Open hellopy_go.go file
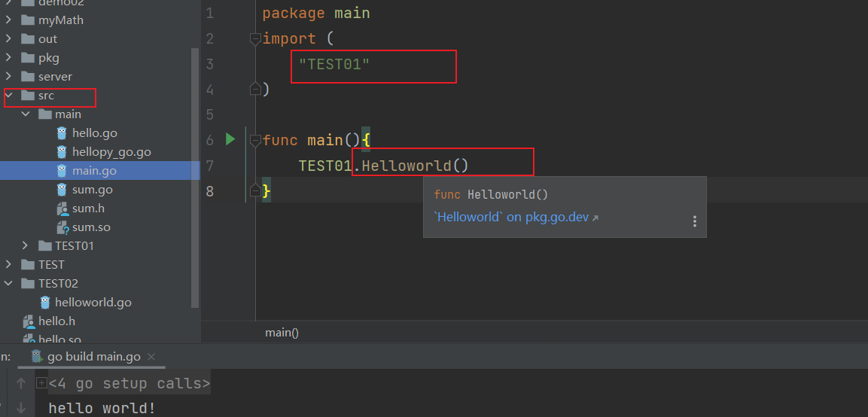The image size is (868, 417). 111,152
